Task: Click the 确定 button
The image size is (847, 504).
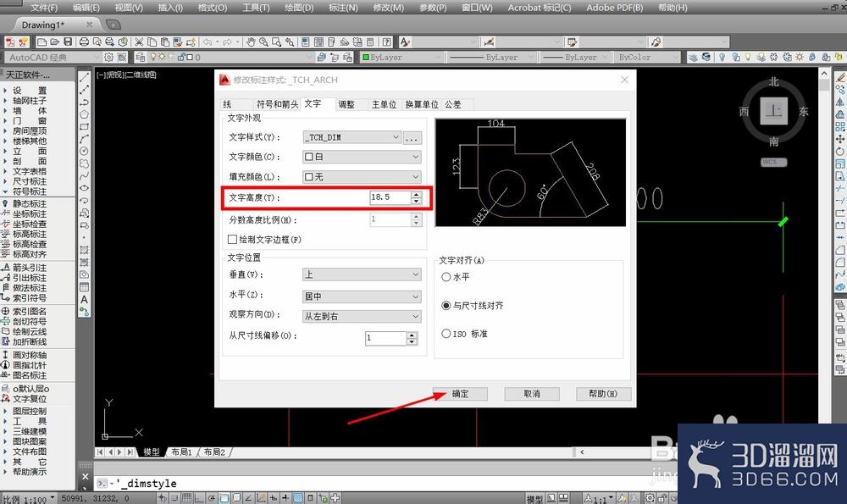Action: (460, 394)
